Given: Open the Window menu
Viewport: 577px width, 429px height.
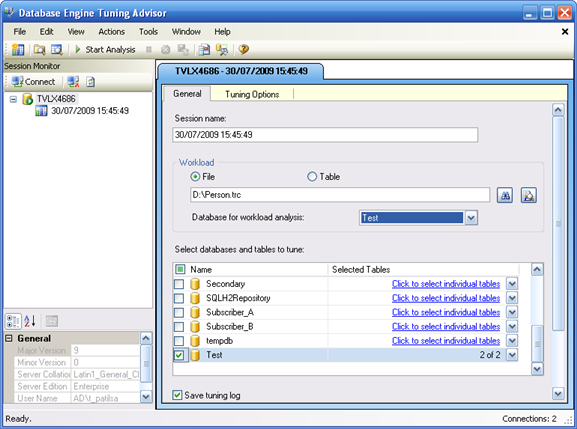Looking at the screenshot, I should (186, 32).
